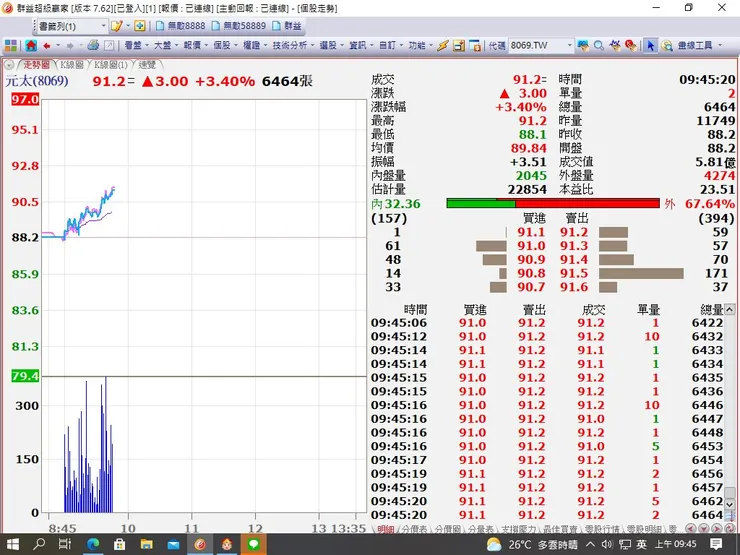Open the 個股 menu

[x=225, y=45]
